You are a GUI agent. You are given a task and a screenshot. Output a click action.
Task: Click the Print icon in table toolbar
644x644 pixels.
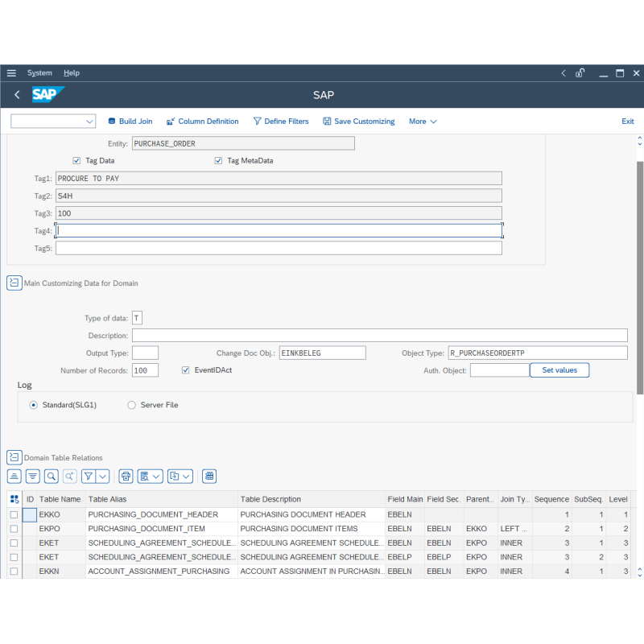coord(126,477)
